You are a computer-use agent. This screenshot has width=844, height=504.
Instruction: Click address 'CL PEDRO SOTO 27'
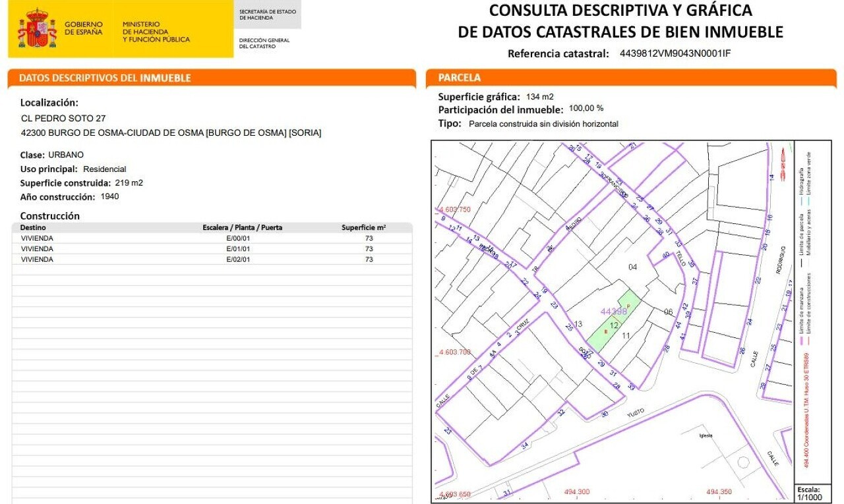(63, 119)
